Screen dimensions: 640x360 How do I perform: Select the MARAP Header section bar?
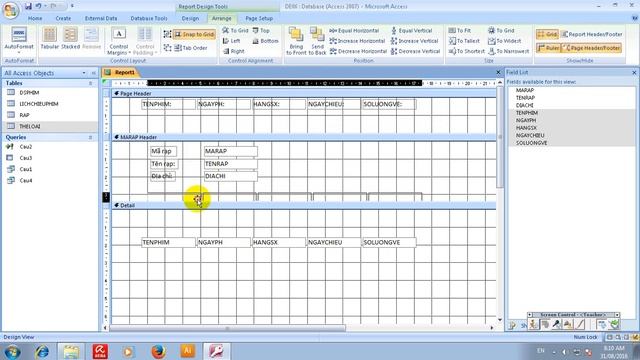(x=304, y=137)
